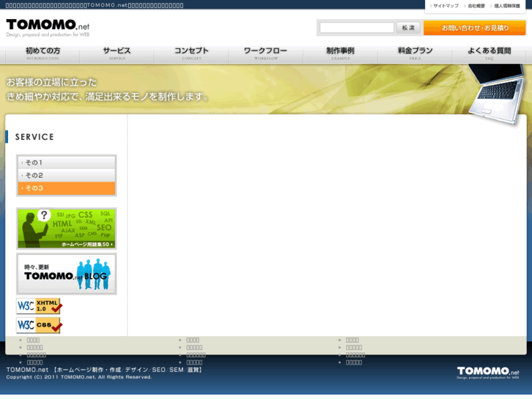Open the ホームページ用語集50 green banner
Screen dimensions: 532x399
pos(67,229)
